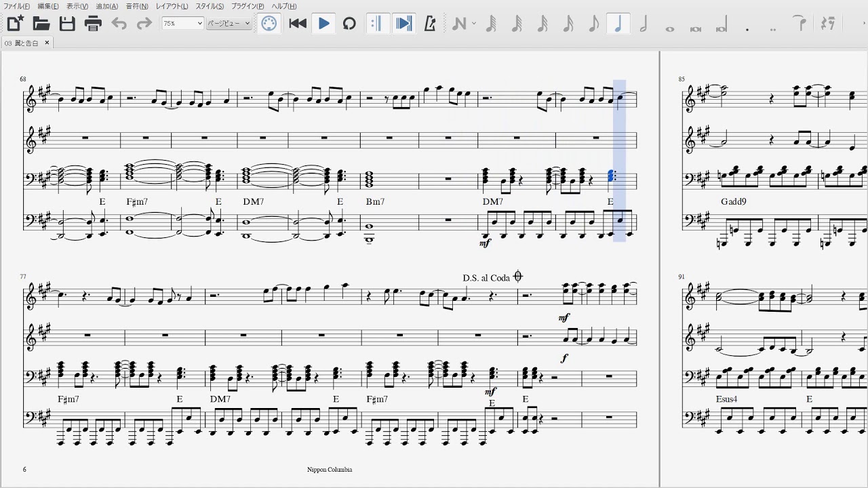Select the half note duration
The height and width of the screenshot is (488, 868).
pyautogui.click(x=644, y=24)
